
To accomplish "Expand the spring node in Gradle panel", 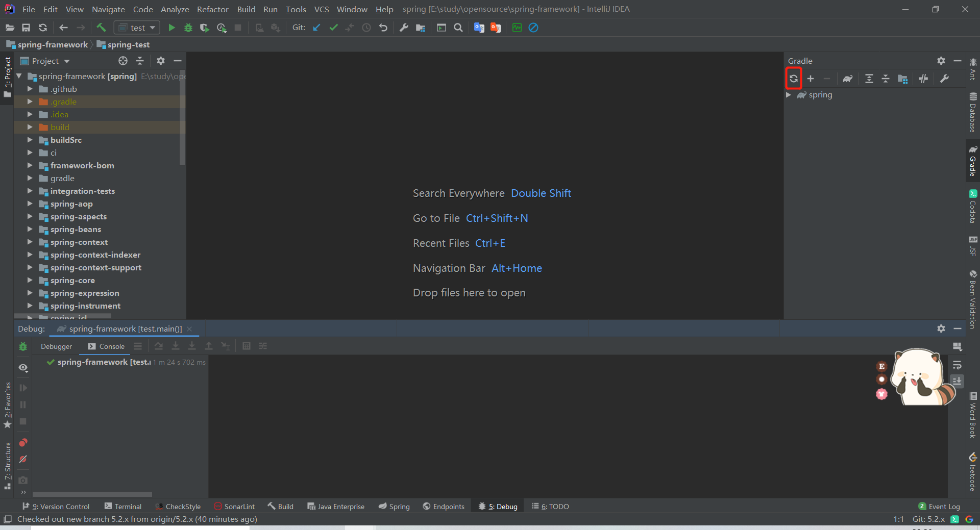I will [x=789, y=95].
